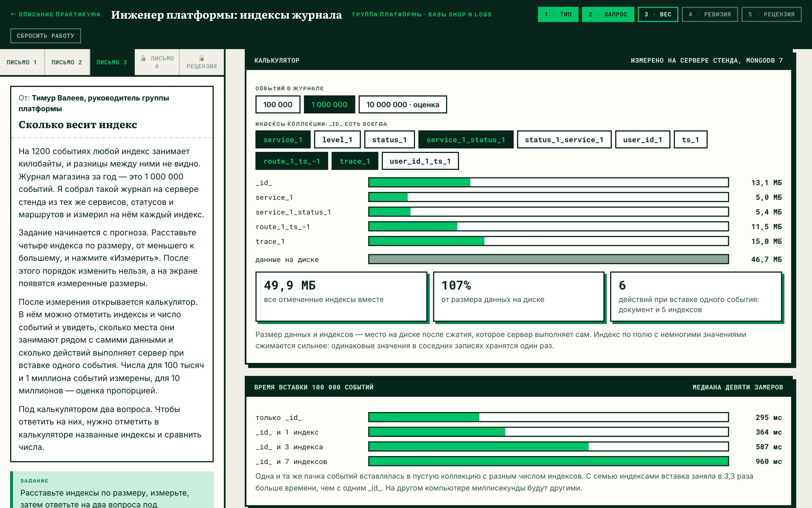Image resolution: width=812 pixels, height=508 pixels.
Task: Enable the status_1_service_1 index chip
Action: (x=564, y=139)
